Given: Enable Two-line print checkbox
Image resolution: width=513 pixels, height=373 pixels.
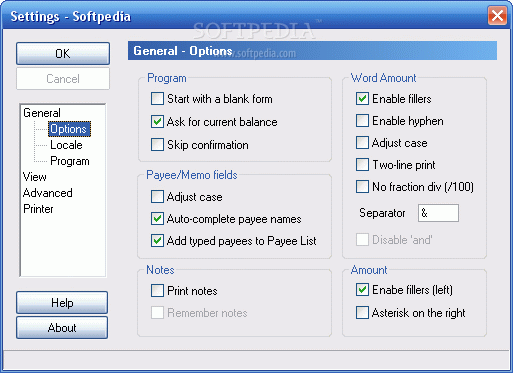Looking at the screenshot, I should pyautogui.click(x=362, y=165).
